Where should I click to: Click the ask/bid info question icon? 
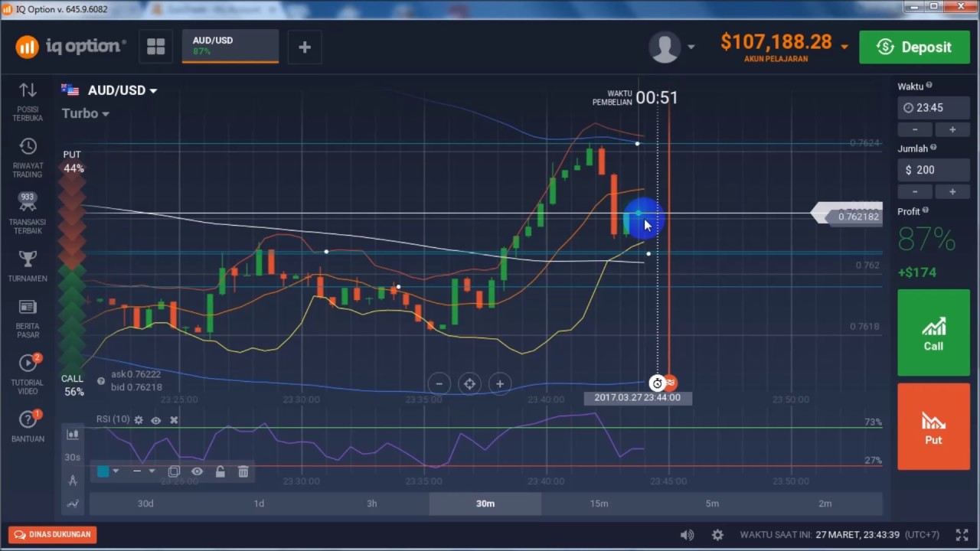point(101,380)
